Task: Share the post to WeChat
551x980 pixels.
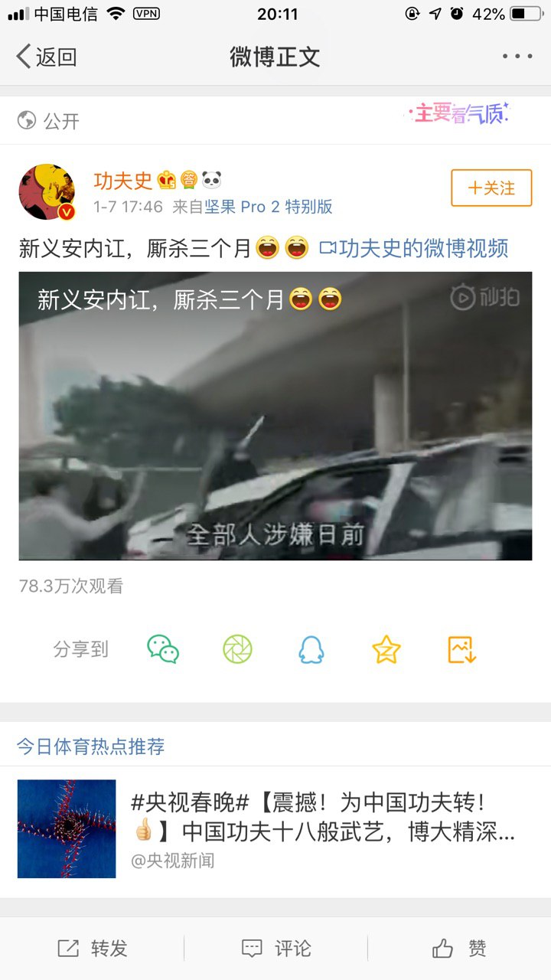Action: 163,649
